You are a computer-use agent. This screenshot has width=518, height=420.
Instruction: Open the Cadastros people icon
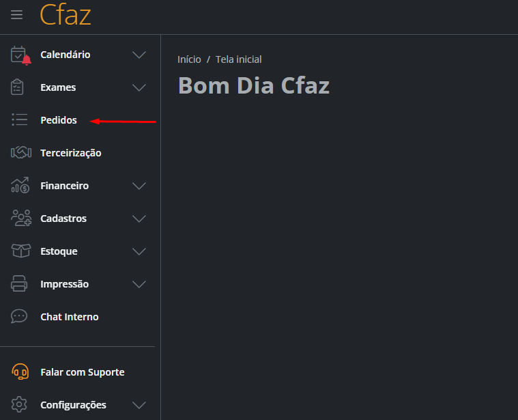21,218
